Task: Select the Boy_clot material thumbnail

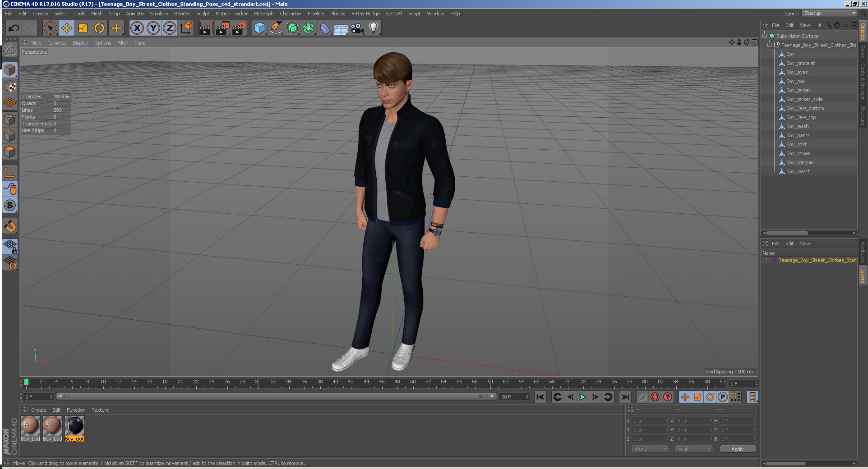Action: (x=74, y=428)
